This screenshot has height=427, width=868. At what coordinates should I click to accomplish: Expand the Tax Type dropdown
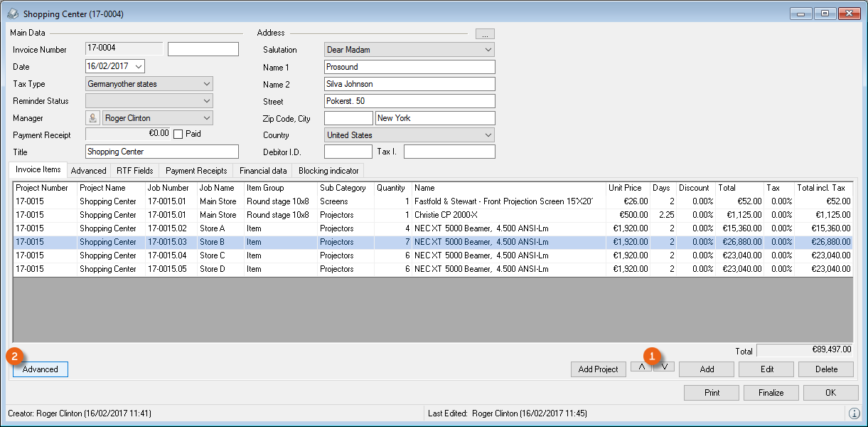pos(206,84)
